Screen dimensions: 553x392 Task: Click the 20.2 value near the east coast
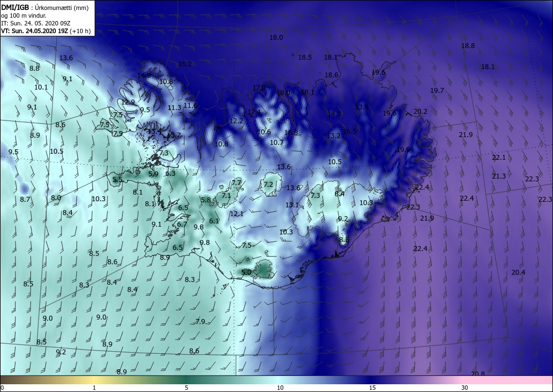click(x=420, y=111)
